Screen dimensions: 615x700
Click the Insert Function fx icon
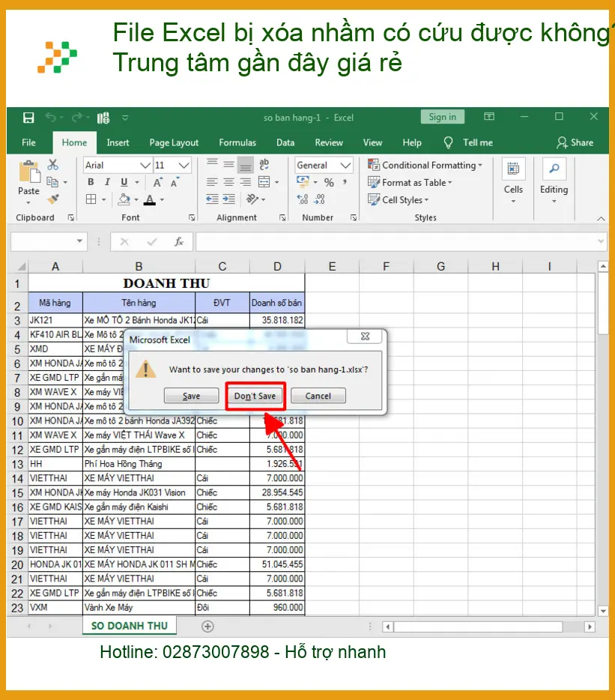coord(179,241)
